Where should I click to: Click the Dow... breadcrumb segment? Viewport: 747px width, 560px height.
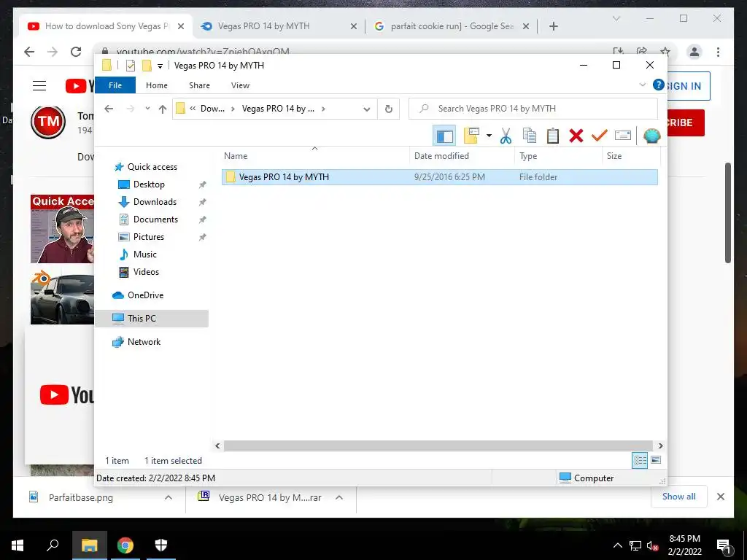click(x=212, y=109)
